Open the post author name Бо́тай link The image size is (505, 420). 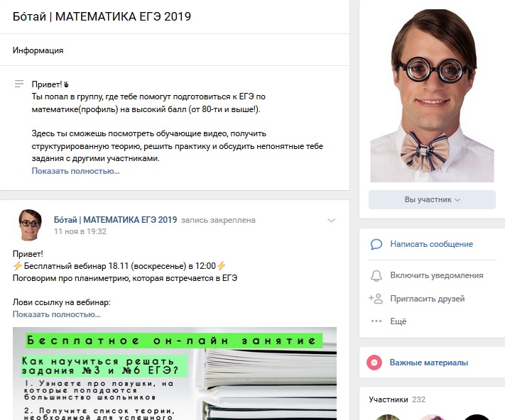click(x=115, y=220)
